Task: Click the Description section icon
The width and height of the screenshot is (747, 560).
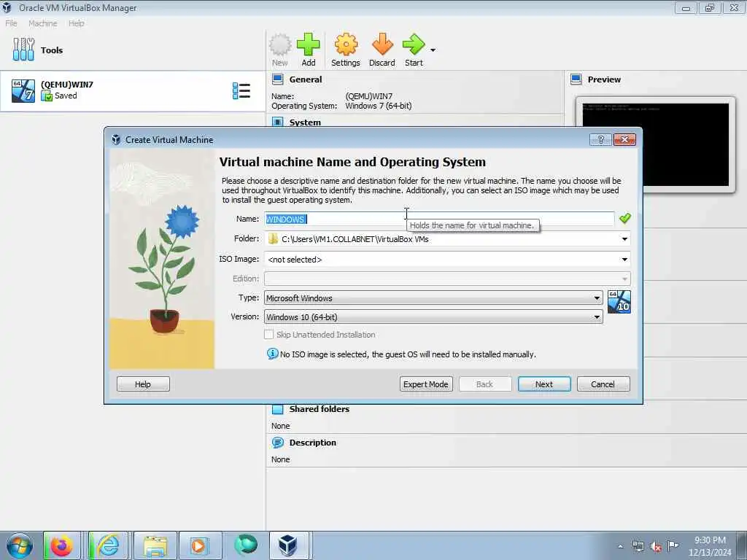Action: pos(277,443)
